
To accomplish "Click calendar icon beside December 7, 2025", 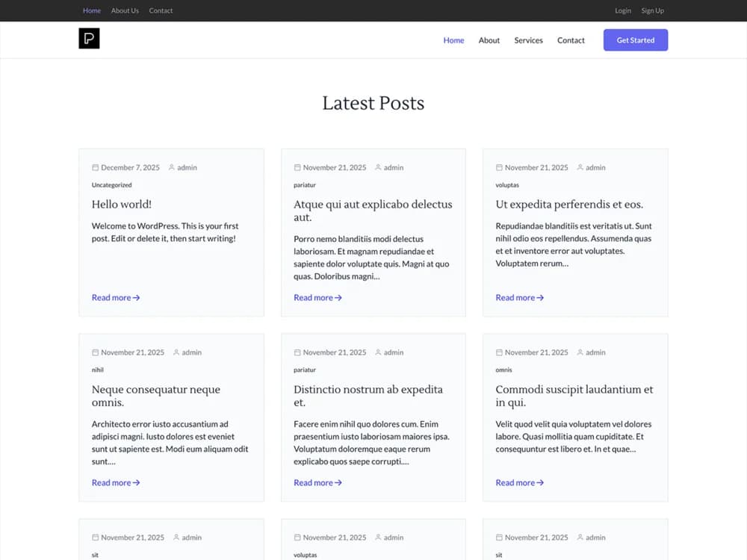I will (x=96, y=168).
